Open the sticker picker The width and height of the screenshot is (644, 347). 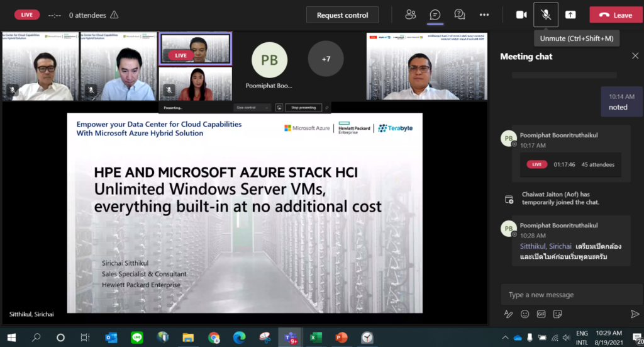pyautogui.click(x=557, y=314)
